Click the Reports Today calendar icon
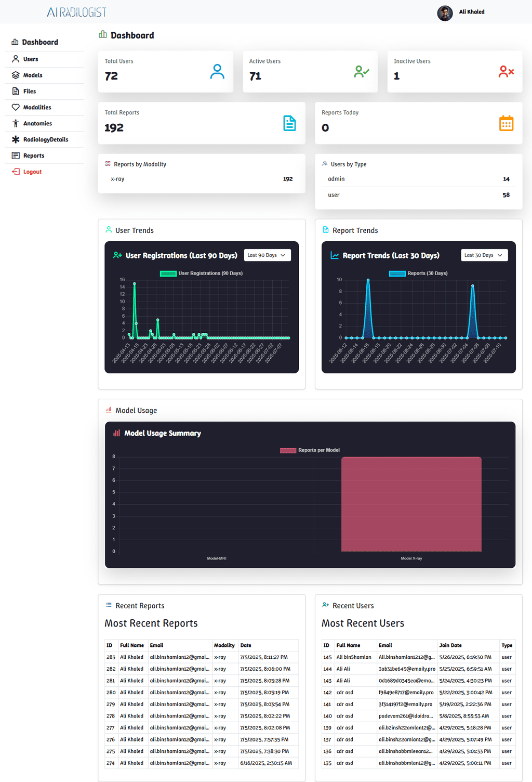The width and height of the screenshot is (532, 782). tap(506, 123)
